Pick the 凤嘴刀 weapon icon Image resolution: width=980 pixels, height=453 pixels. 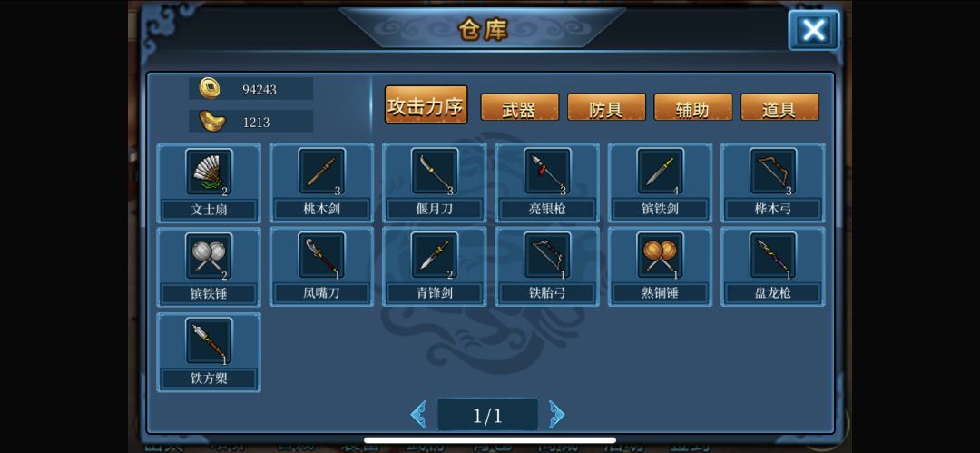pyautogui.click(x=322, y=255)
